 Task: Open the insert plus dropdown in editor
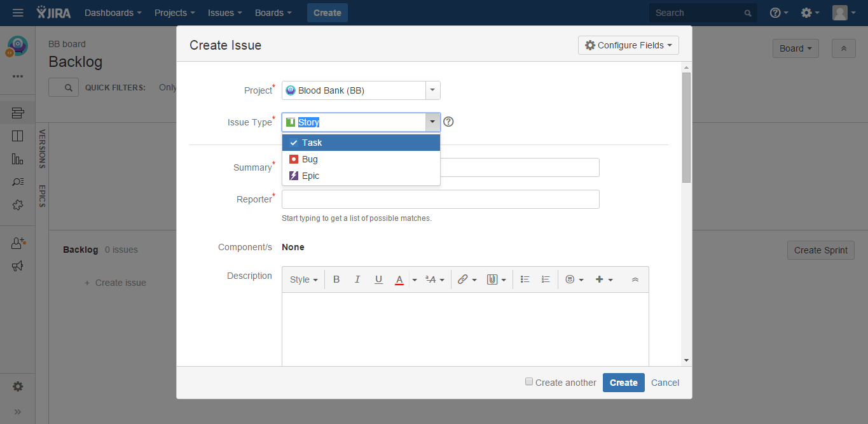tap(604, 279)
